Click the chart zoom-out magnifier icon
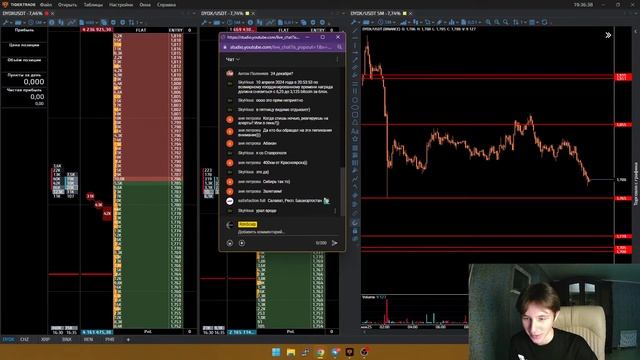The width and height of the screenshot is (640, 360). point(497,22)
